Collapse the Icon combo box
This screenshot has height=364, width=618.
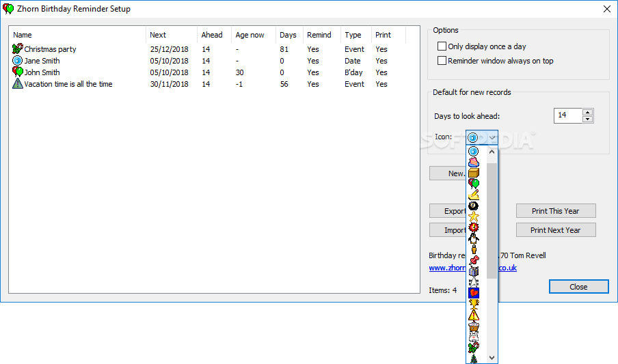[492, 137]
